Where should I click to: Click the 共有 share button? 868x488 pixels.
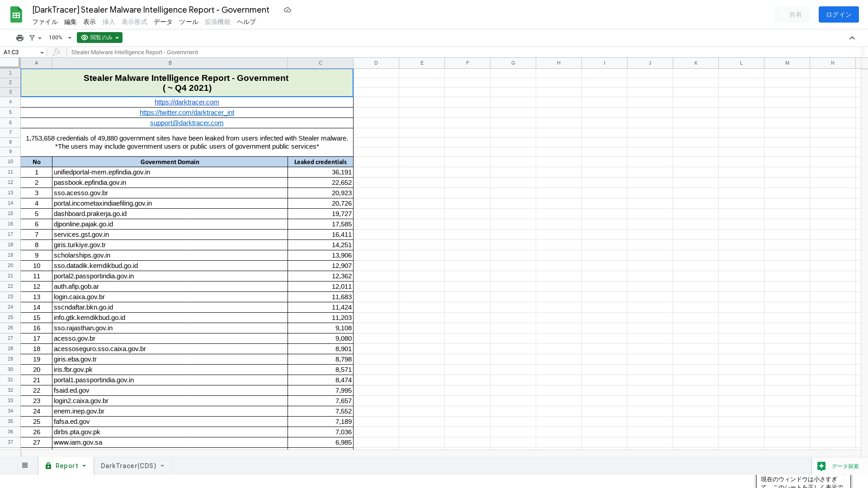[x=792, y=14]
